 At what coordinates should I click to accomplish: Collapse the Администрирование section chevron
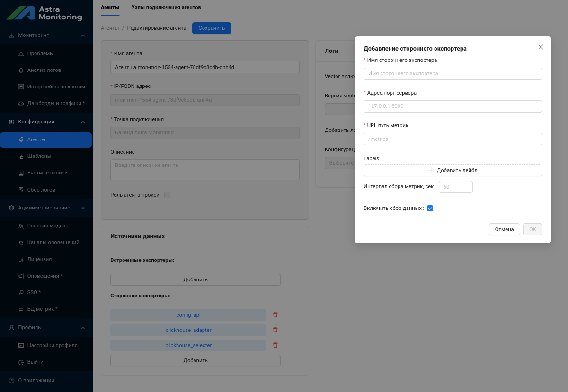click(x=83, y=208)
